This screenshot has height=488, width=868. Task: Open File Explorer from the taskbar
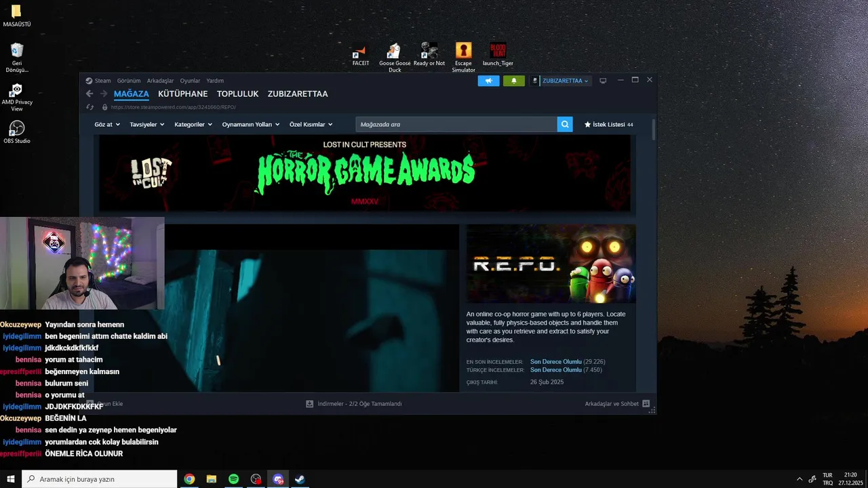tap(212, 479)
